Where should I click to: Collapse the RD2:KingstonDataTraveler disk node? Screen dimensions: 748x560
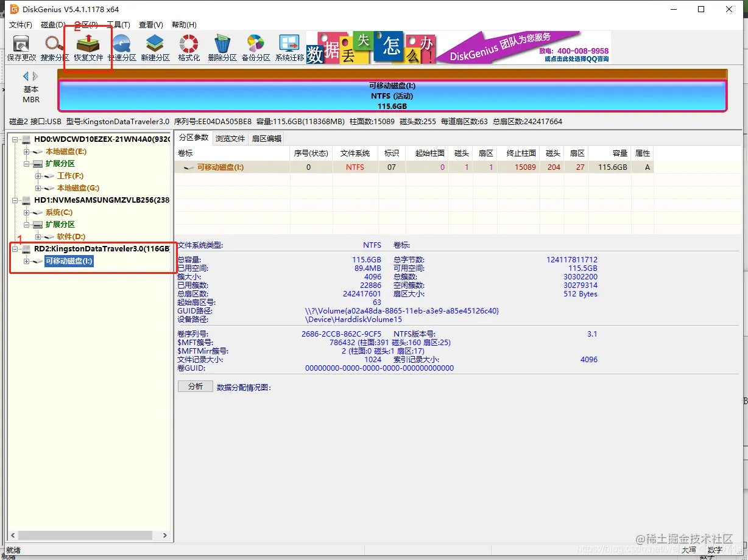tap(15, 249)
